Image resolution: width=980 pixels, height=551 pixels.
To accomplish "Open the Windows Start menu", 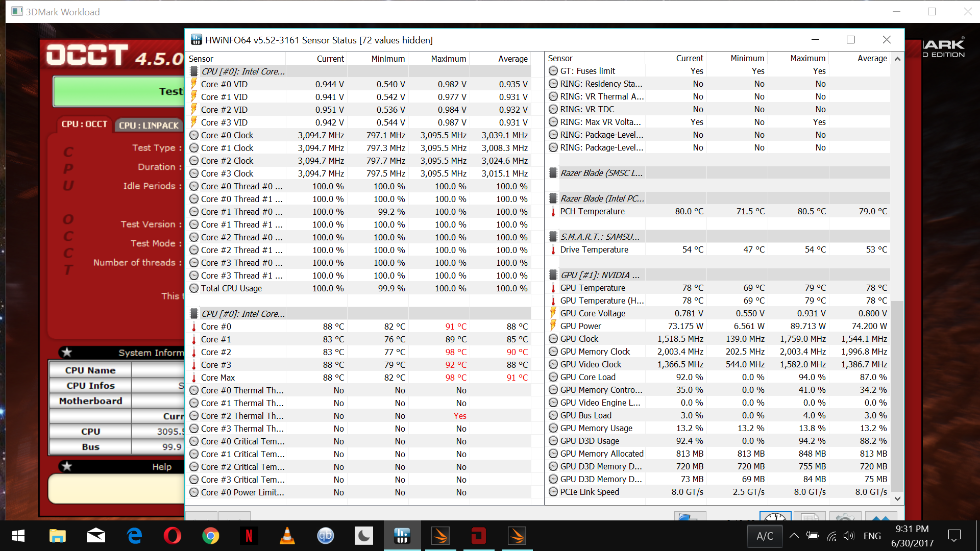I will 18,536.
